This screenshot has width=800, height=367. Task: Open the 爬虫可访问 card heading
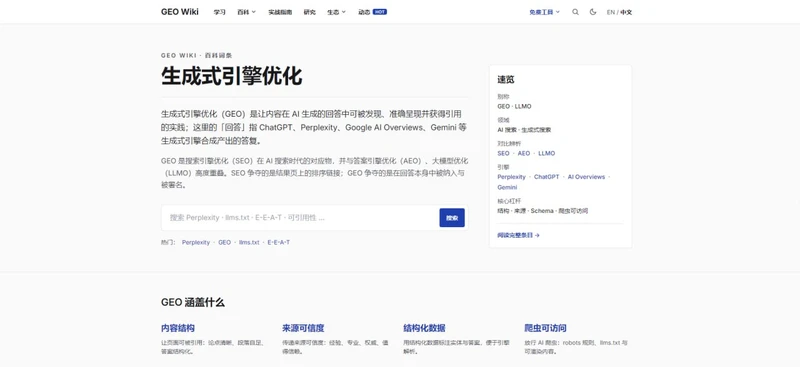coord(545,328)
